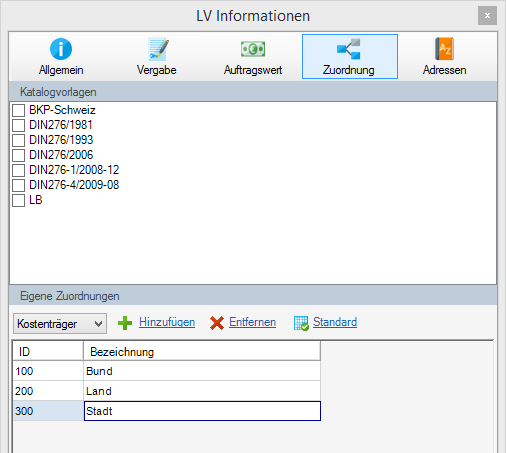
Task: Click the orange Adressen book icon
Action: 444,49
